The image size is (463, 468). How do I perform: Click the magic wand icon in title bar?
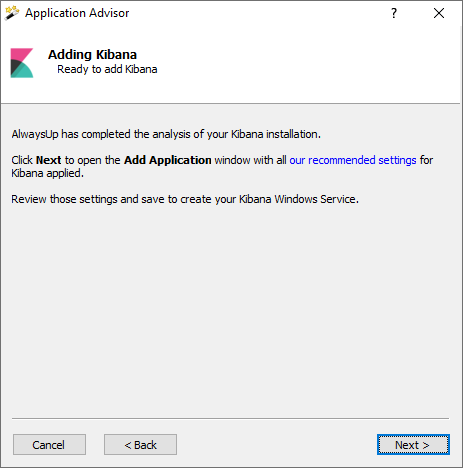(x=12, y=13)
